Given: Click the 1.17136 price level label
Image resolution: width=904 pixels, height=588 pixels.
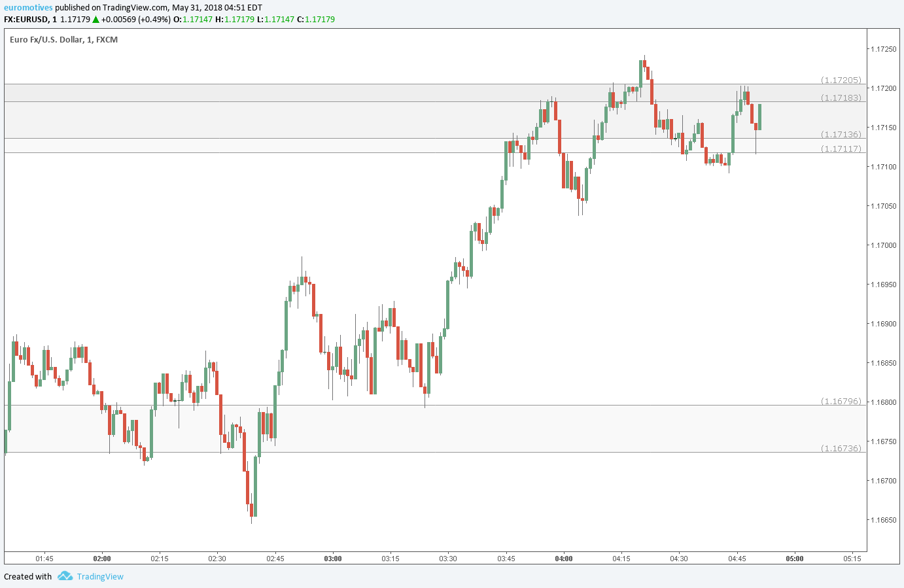Looking at the screenshot, I should click(842, 134).
